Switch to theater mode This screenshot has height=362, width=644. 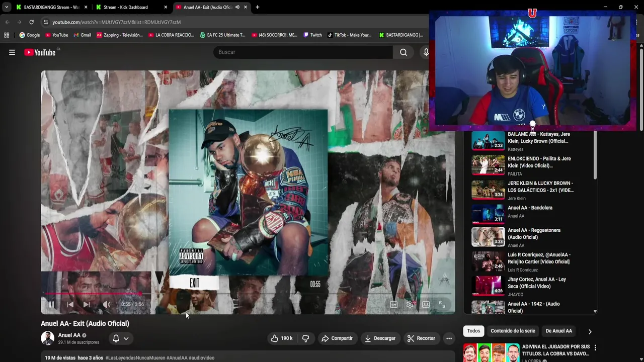[x=426, y=304]
